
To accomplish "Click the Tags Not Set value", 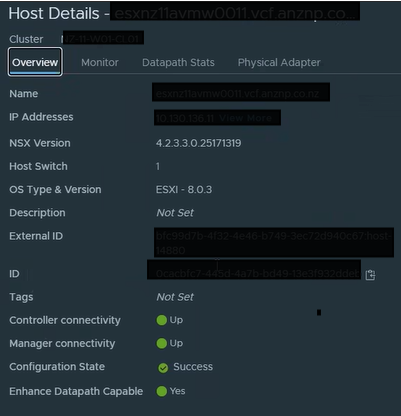I will coord(175,297).
